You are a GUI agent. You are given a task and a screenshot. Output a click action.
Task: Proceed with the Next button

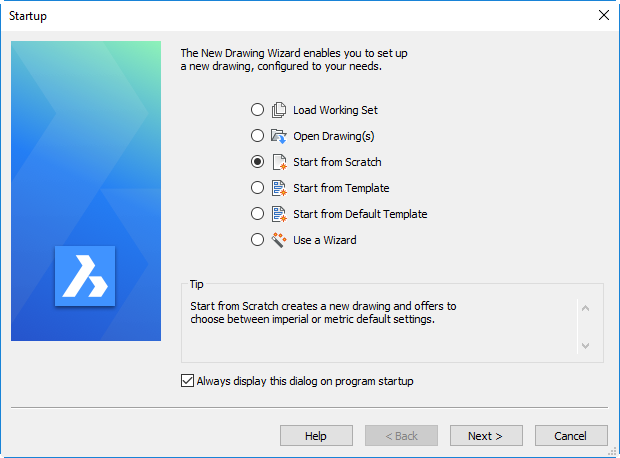[486, 436]
